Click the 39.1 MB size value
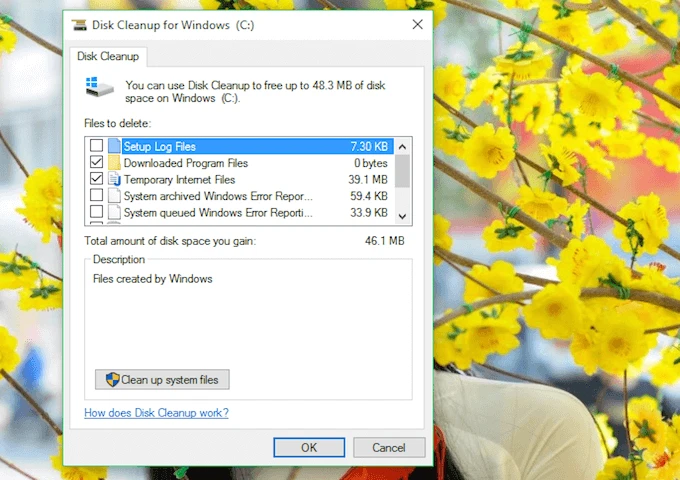The width and height of the screenshot is (680, 480). 368,180
